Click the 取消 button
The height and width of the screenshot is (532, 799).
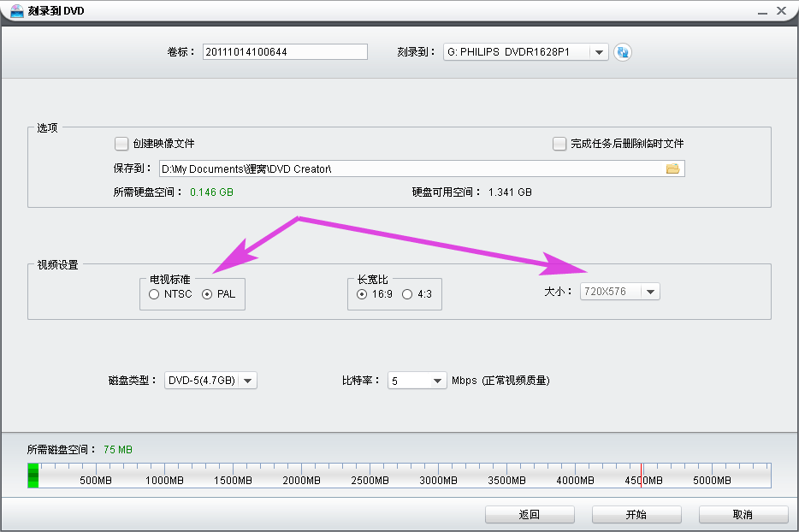[743, 515]
